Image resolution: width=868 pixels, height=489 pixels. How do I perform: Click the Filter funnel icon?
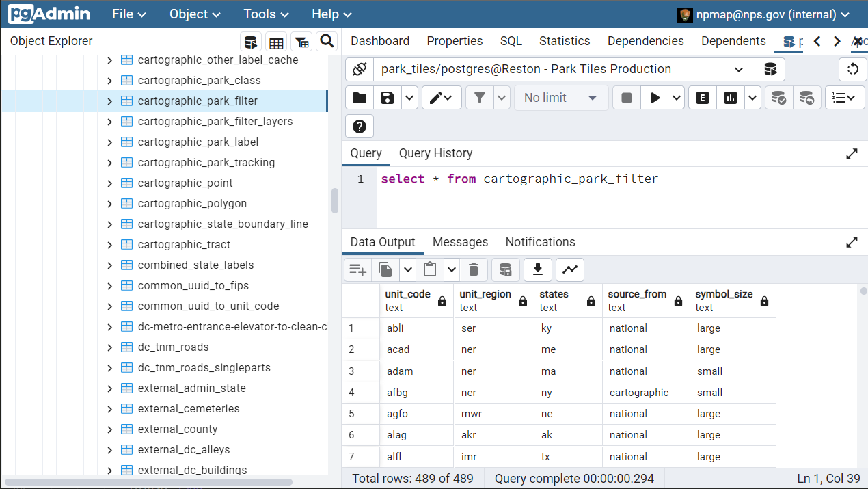coord(480,98)
